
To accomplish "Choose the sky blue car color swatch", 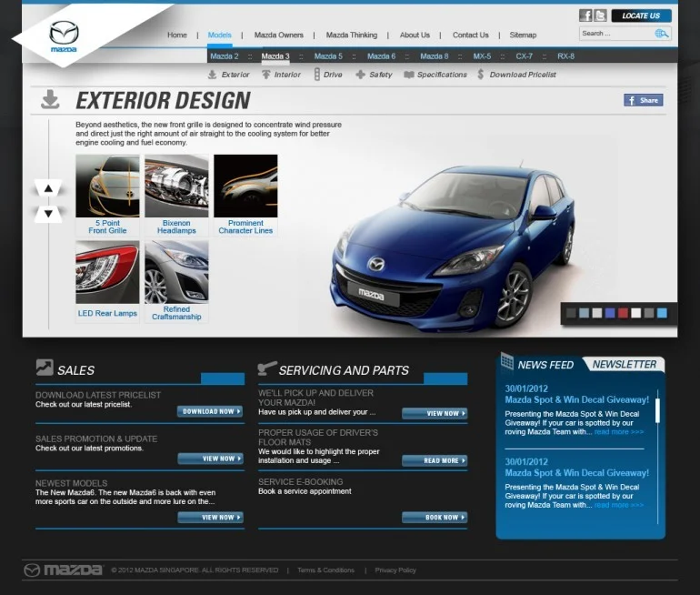I will (662, 313).
